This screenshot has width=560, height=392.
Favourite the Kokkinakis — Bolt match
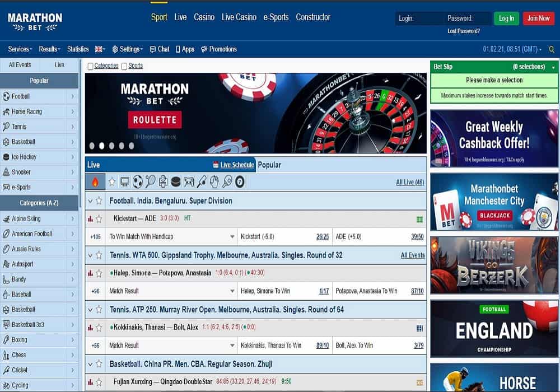coord(99,328)
